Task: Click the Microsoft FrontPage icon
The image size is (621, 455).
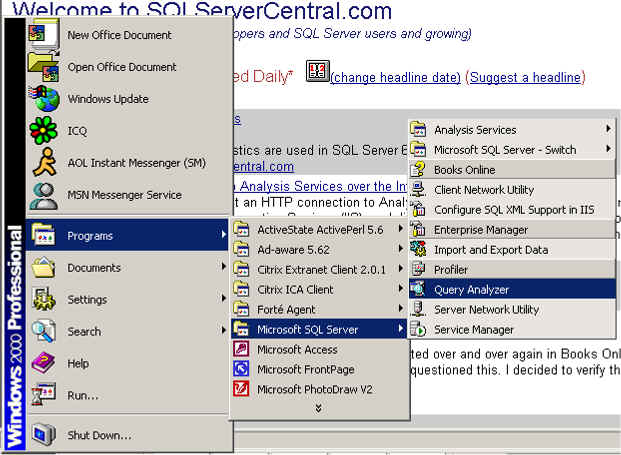Action: pyautogui.click(x=241, y=369)
